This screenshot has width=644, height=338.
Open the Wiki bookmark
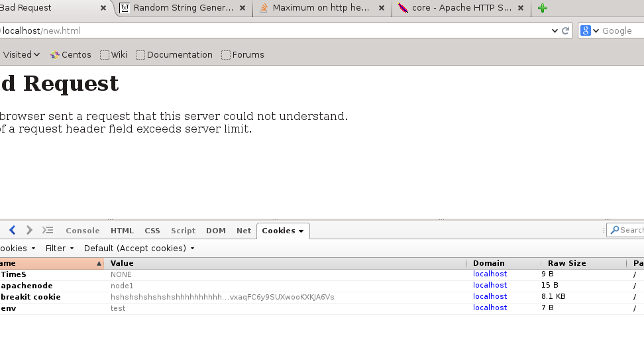[x=114, y=54]
